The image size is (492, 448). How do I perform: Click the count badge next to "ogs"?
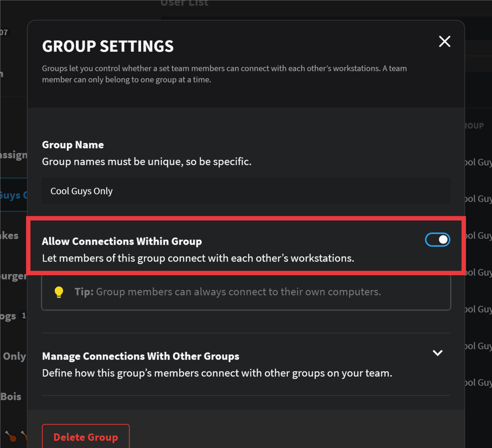tap(24, 316)
